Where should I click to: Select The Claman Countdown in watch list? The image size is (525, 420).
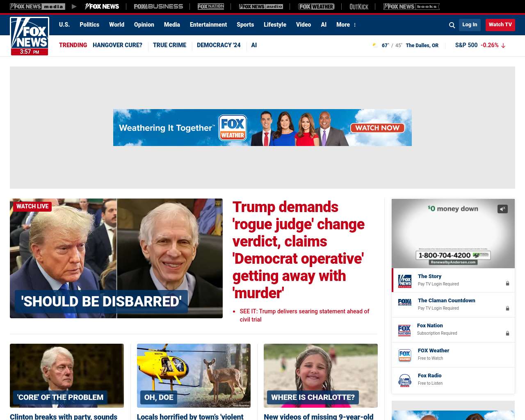tap(453, 305)
